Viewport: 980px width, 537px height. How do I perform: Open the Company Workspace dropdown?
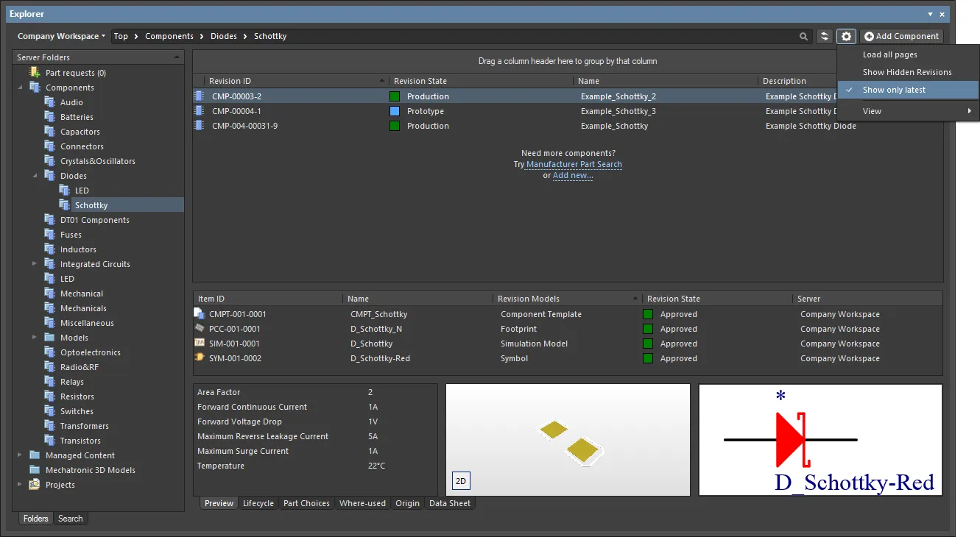tap(61, 36)
